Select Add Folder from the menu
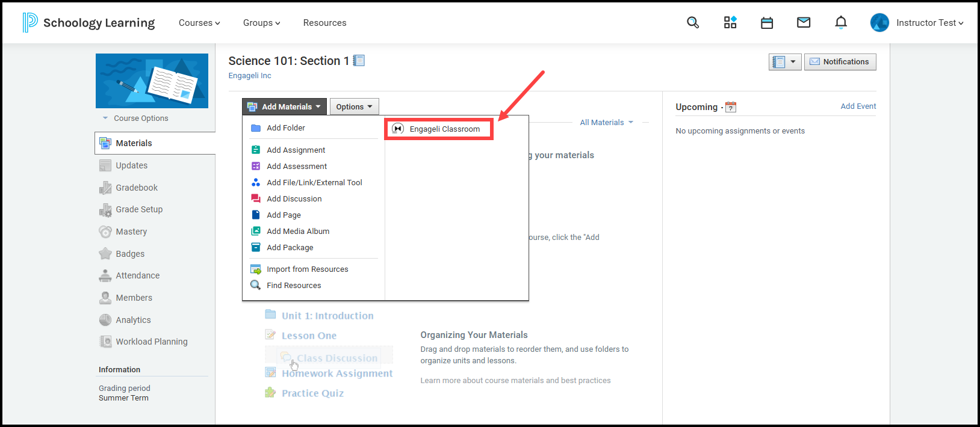The image size is (980, 427). pyautogui.click(x=286, y=128)
